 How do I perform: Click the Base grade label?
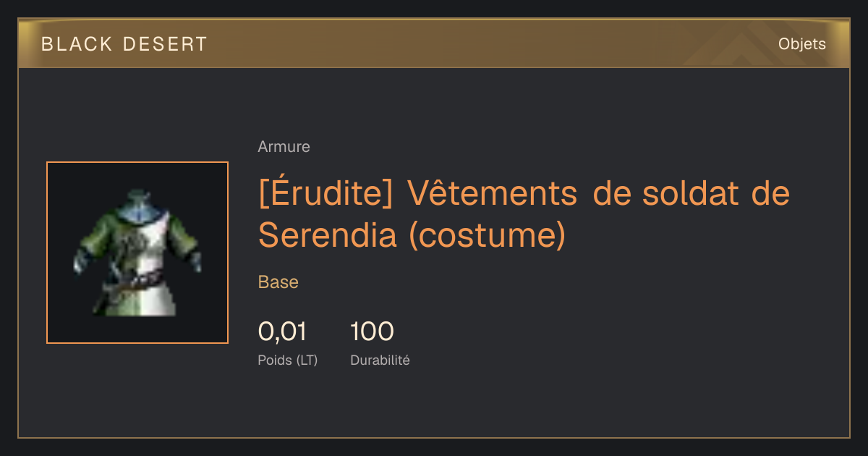tap(278, 282)
